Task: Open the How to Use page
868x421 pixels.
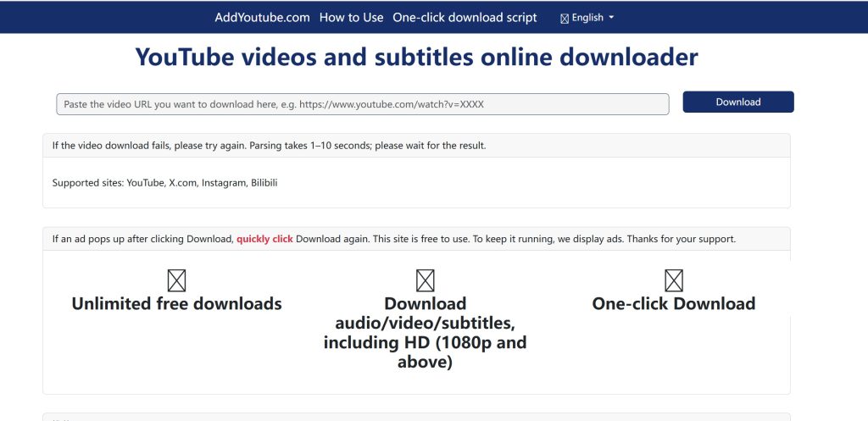Action: (x=351, y=17)
